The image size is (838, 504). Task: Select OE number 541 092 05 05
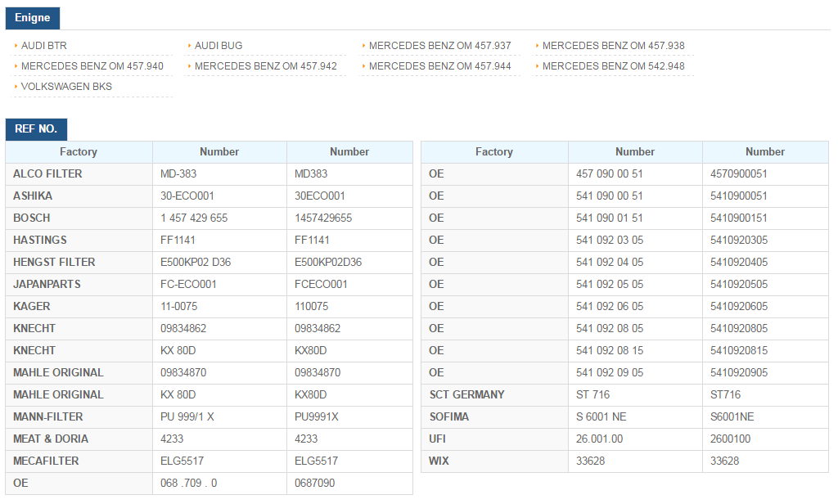609,285
